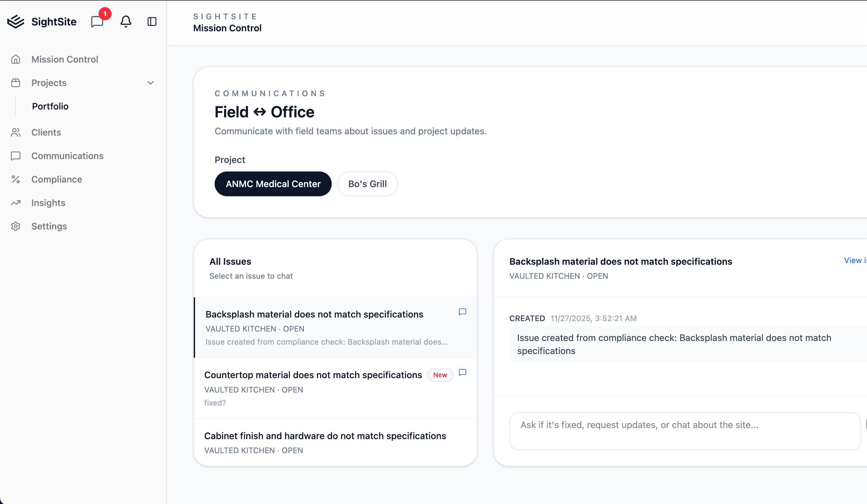Select the Compliance percent icon in sidebar
This screenshot has width=867, height=504.
coord(16,179)
